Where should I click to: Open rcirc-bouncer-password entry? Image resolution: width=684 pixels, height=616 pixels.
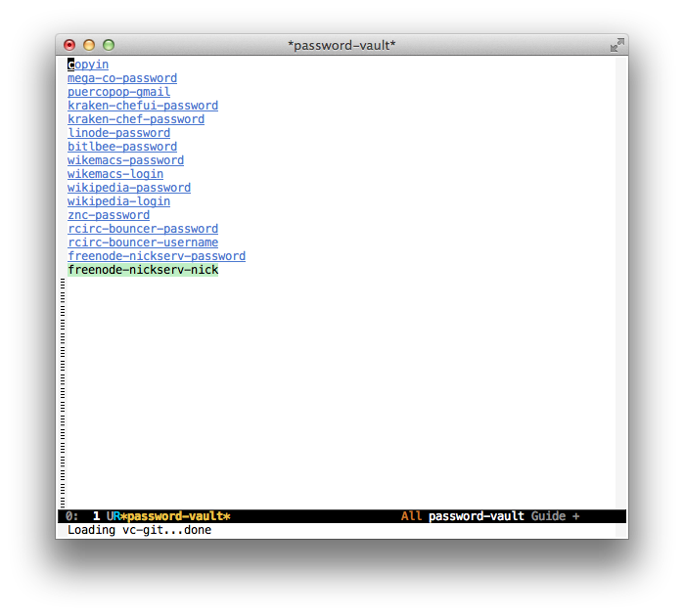pyautogui.click(x=143, y=229)
